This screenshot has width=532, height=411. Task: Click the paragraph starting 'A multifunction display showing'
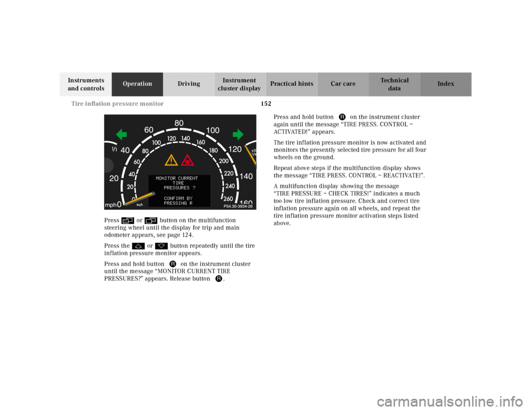[x=347, y=205]
